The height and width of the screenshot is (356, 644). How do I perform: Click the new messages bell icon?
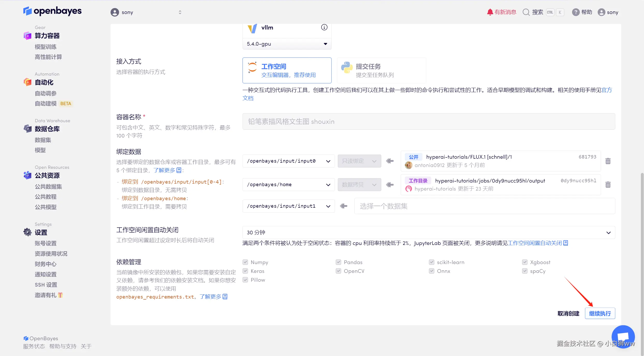490,12
